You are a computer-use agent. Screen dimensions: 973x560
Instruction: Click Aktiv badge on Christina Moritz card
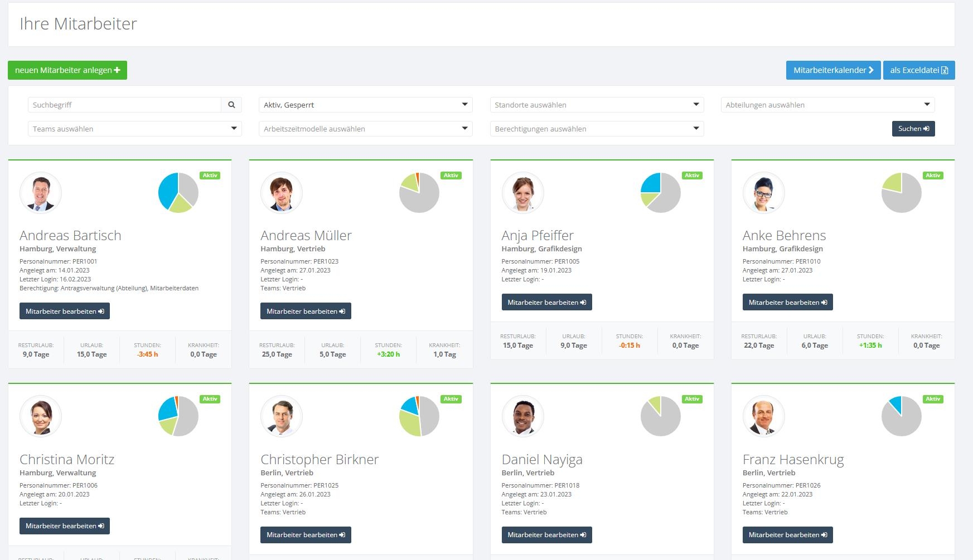coord(210,399)
